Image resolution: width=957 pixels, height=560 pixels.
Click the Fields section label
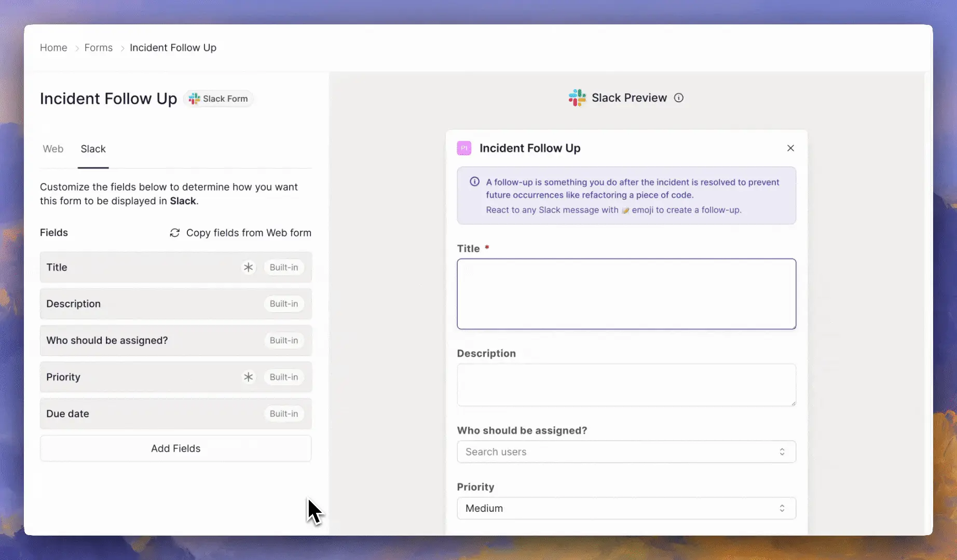pyautogui.click(x=54, y=233)
